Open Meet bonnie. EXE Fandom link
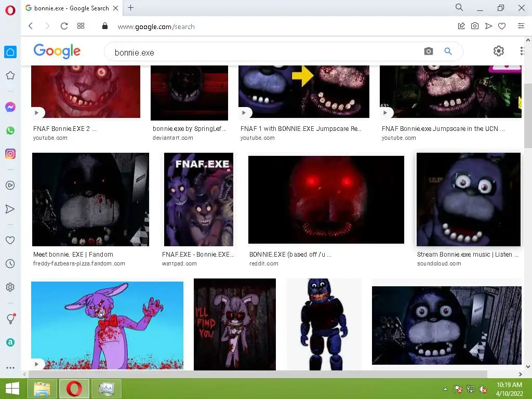 73,255
